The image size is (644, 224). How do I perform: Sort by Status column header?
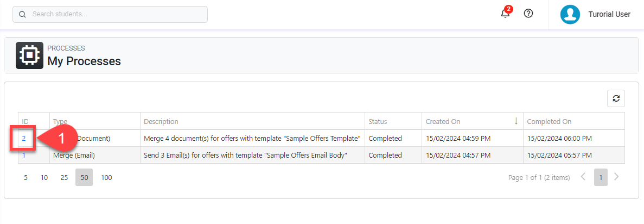pos(378,121)
